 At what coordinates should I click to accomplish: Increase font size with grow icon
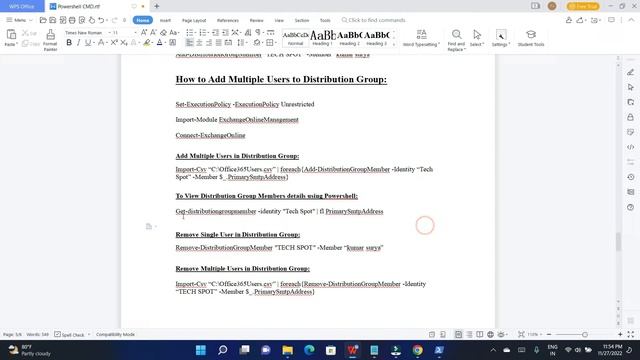point(144,32)
